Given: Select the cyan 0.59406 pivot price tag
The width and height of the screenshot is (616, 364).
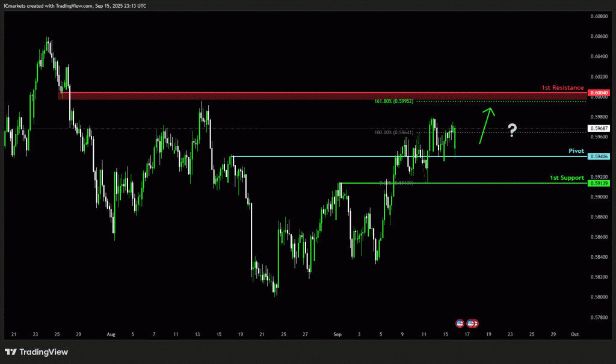Looking at the screenshot, I should click(599, 156).
